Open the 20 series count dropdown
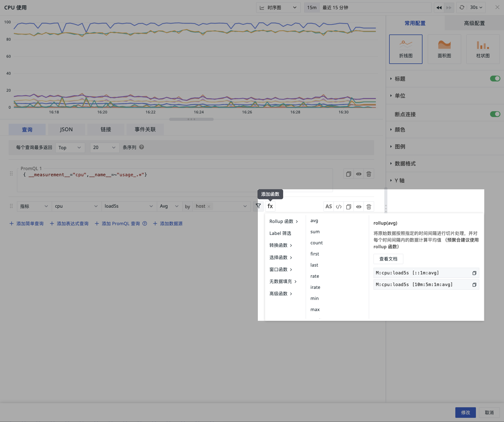Screen dimensions: 504x422 click(105, 147)
